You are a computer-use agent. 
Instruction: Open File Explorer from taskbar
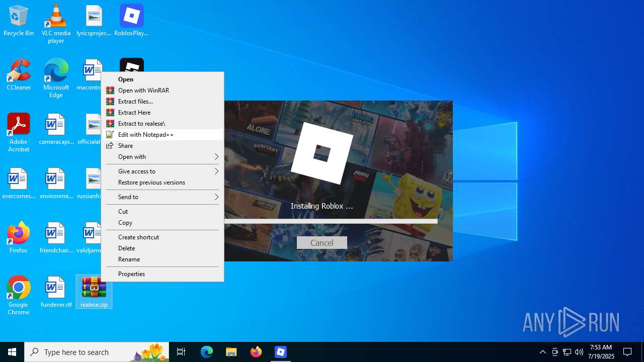pos(231,352)
